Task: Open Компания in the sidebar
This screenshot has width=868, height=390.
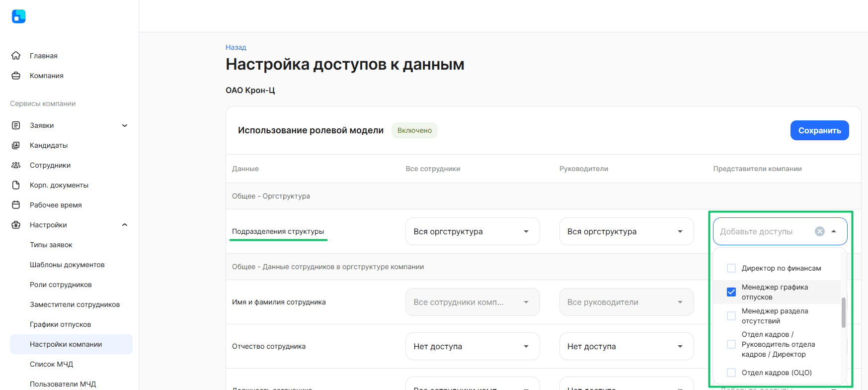Action: [47, 76]
